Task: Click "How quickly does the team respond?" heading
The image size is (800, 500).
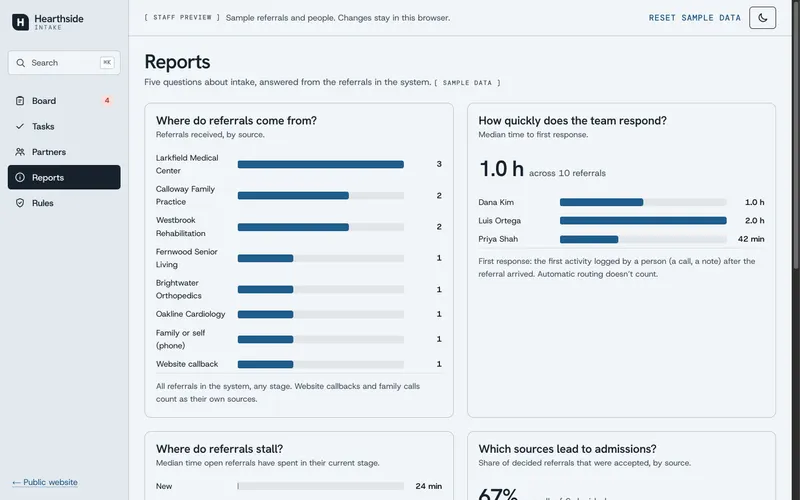Action: (x=572, y=121)
